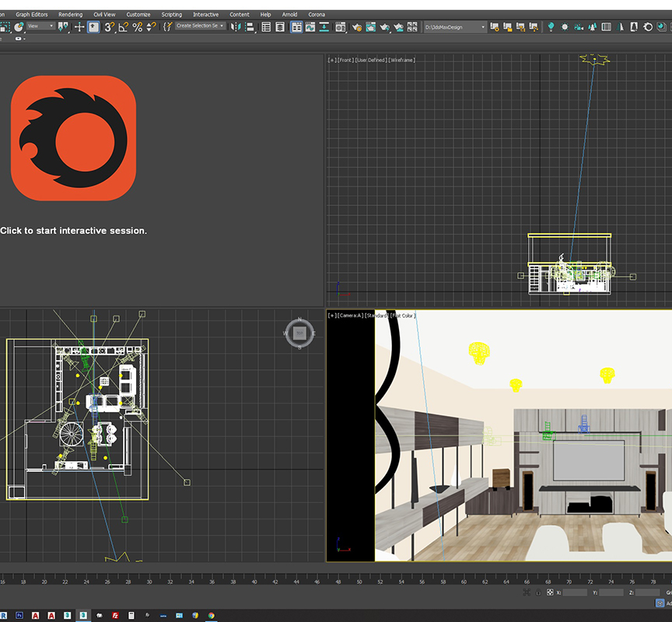Image resolution: width=672 pixels, height=622 pixels.
Task: Click the [Wireframe] shading label
Action: (401, 60)
